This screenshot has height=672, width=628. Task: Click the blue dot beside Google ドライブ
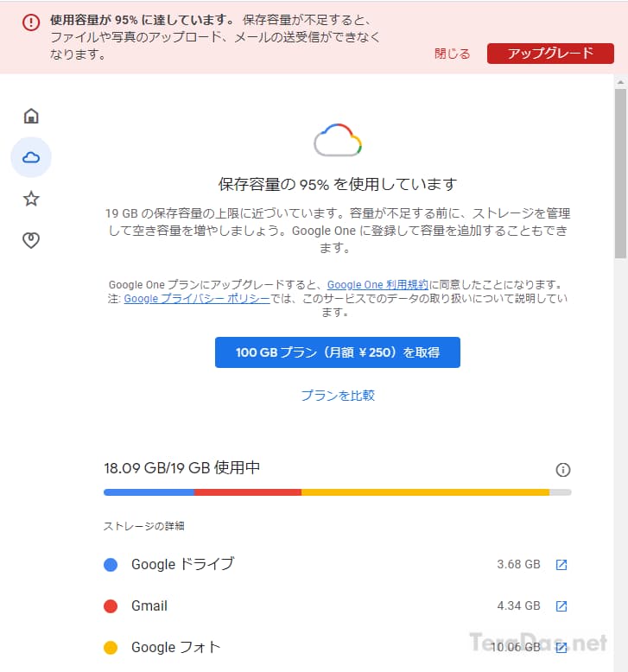(x=111, y=564)
